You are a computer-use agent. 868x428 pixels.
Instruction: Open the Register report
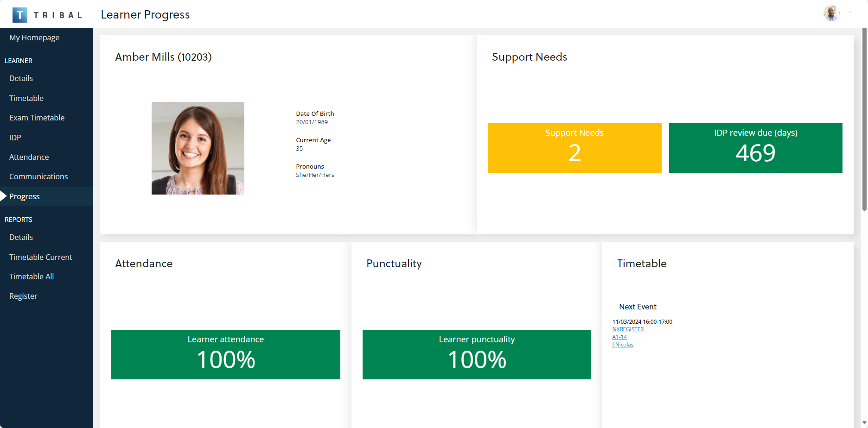point(23,296)
